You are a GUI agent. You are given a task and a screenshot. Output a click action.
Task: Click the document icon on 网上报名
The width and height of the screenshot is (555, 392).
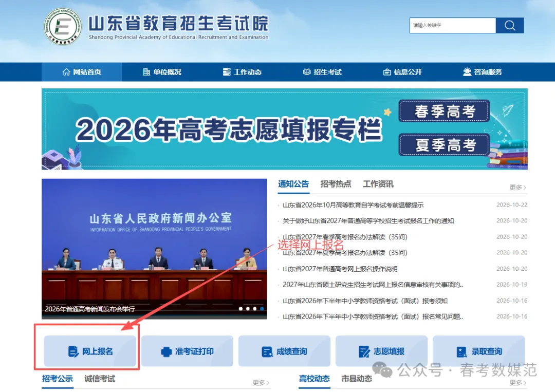(73, 351)
